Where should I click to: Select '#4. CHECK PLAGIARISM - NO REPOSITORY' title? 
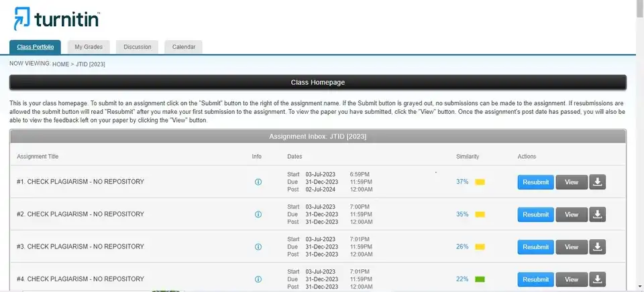click(x=80, y=279)
